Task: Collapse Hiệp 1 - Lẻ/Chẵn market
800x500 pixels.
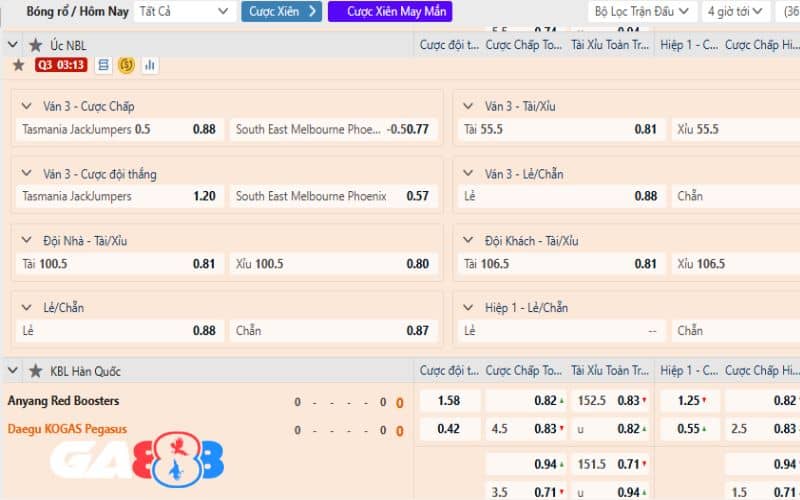Action: coord(468,308)
